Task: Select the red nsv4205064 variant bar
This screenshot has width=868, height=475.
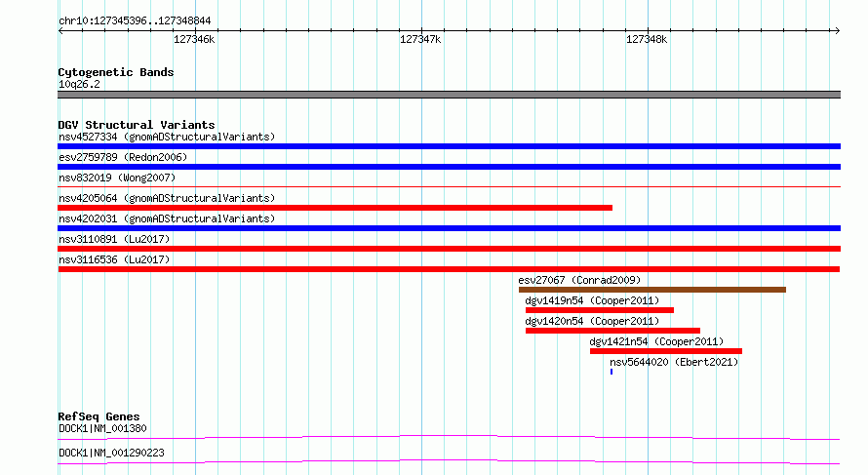Action: coord(335,208)
